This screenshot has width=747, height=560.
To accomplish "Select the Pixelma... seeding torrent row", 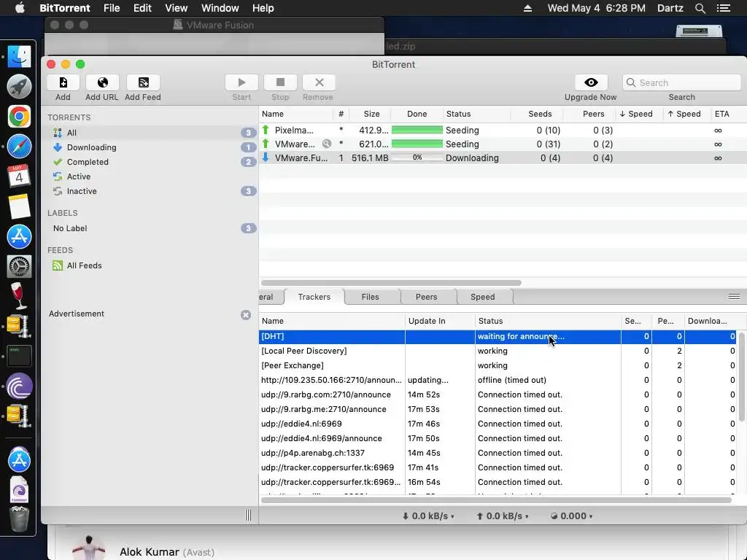I will [x=503, y=130].
